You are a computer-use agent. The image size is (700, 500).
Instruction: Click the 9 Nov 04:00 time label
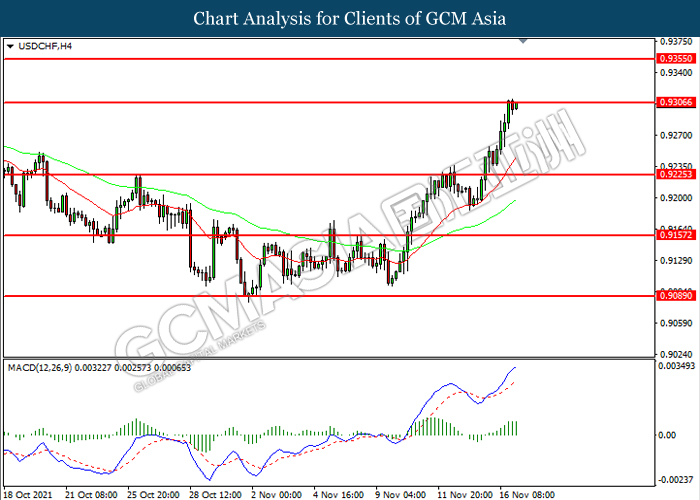tap(400, 495)
